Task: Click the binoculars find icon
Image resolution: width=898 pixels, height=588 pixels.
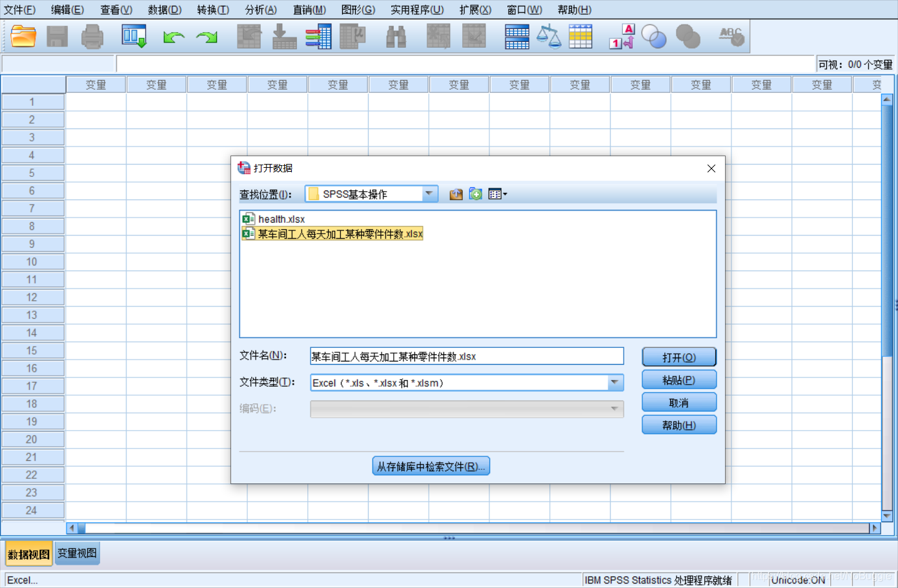Action: coord(396,37)
